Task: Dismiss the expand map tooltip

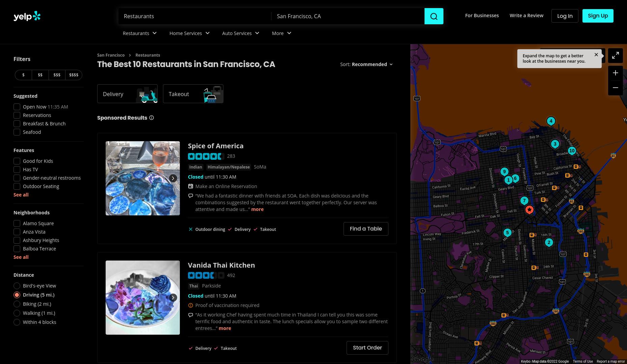Action: coord(596,55)
